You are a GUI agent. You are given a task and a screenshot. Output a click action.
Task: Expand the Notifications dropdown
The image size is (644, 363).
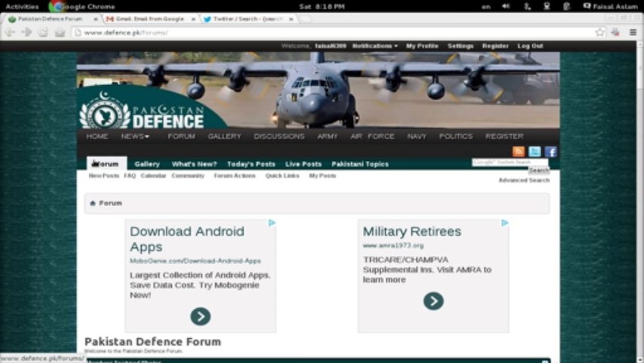pos(375,46)
